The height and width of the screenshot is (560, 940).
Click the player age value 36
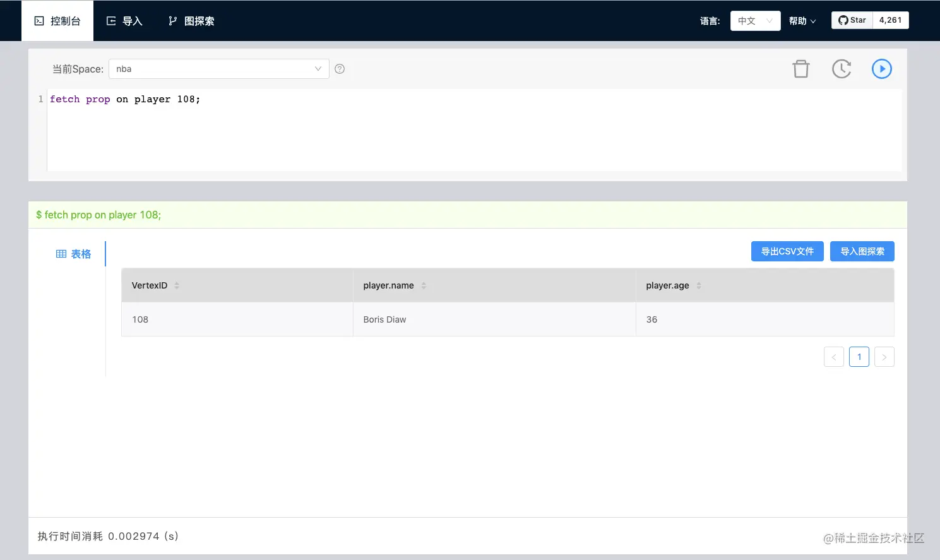[x=651, y=319]
